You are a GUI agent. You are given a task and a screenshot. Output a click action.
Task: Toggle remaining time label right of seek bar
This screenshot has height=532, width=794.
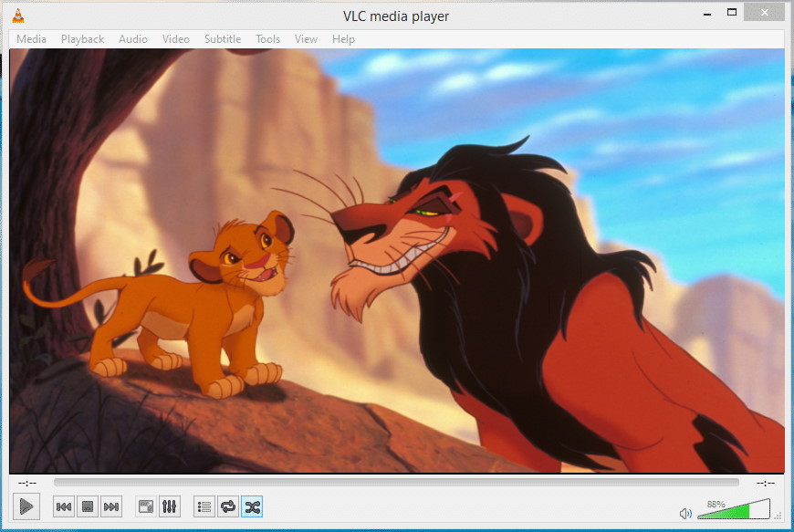[x=765, y=483]
